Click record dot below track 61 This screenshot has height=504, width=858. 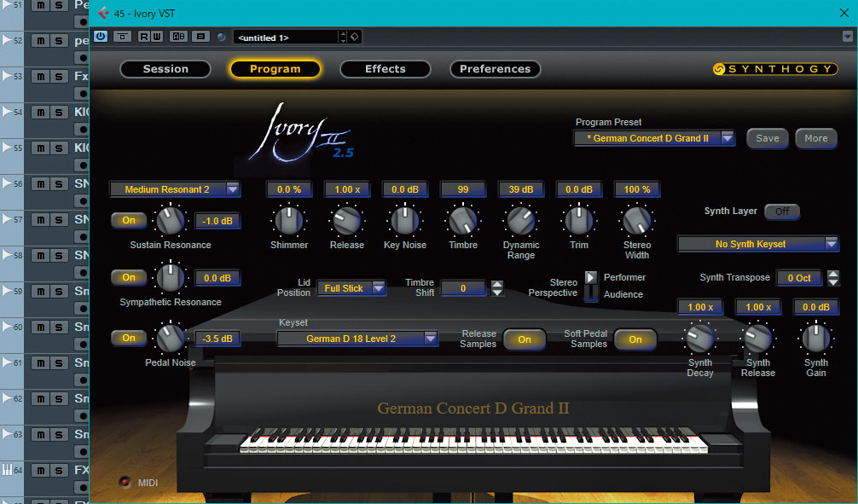82,380
